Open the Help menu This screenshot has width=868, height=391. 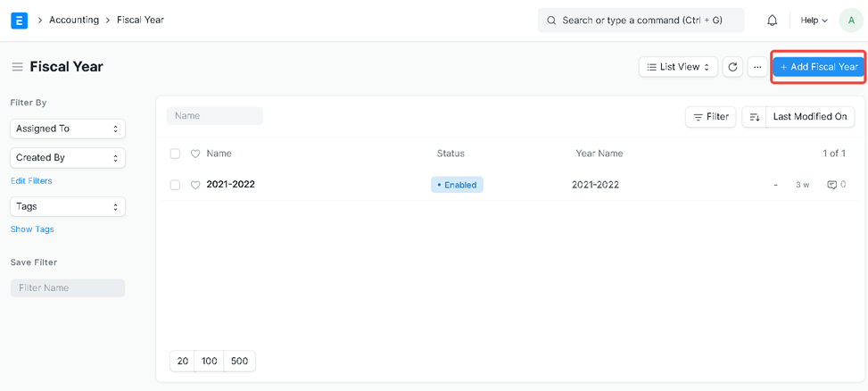coord(814,20)
